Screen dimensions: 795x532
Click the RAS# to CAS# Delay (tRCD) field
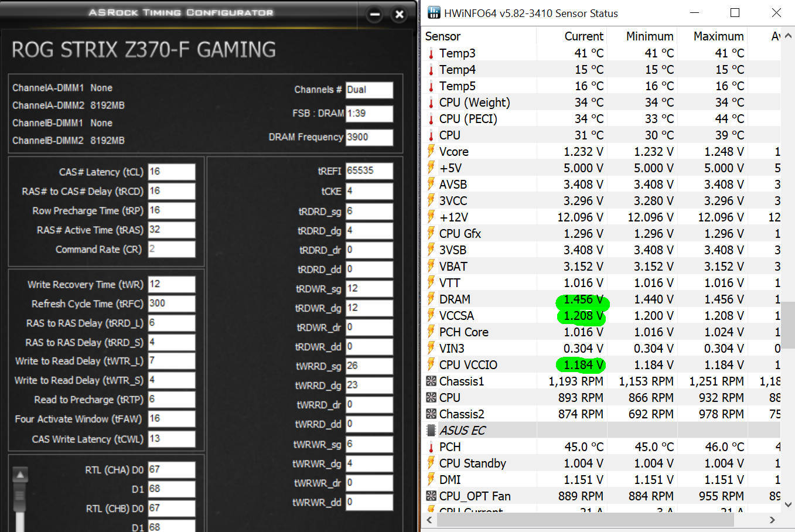pos(171,191)
